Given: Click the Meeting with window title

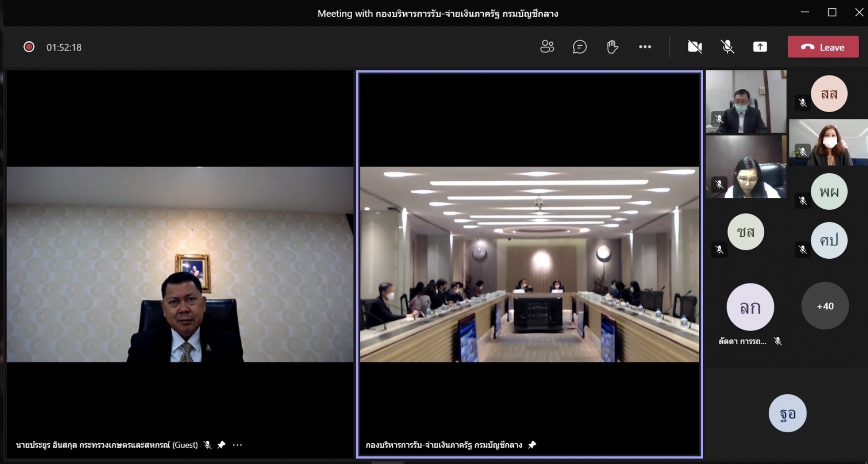Looking at the screenshot, I should [438, 14].
